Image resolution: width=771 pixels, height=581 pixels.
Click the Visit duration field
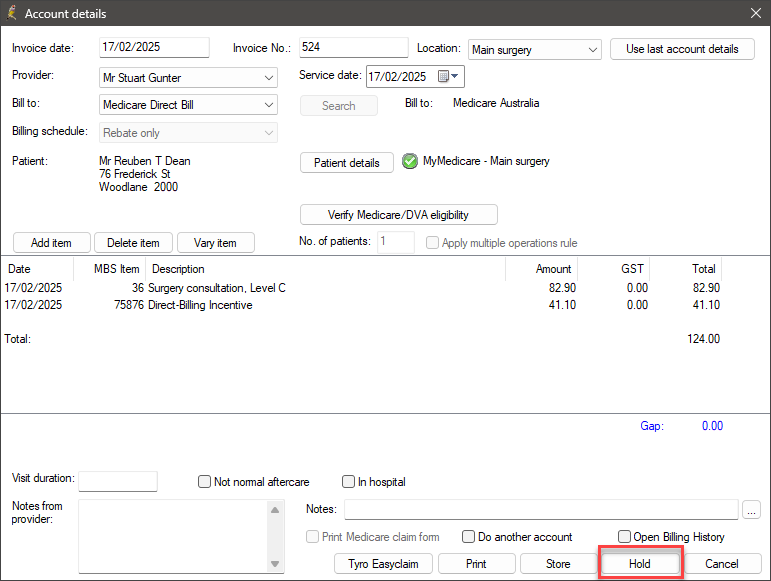click(x=118, y=481)
